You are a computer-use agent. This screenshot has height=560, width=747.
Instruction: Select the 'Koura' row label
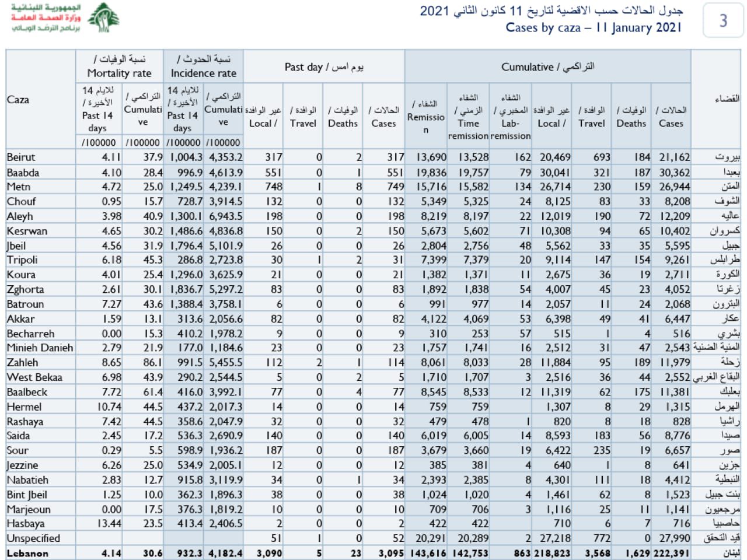pyautogui.click(x=21, y=275)
